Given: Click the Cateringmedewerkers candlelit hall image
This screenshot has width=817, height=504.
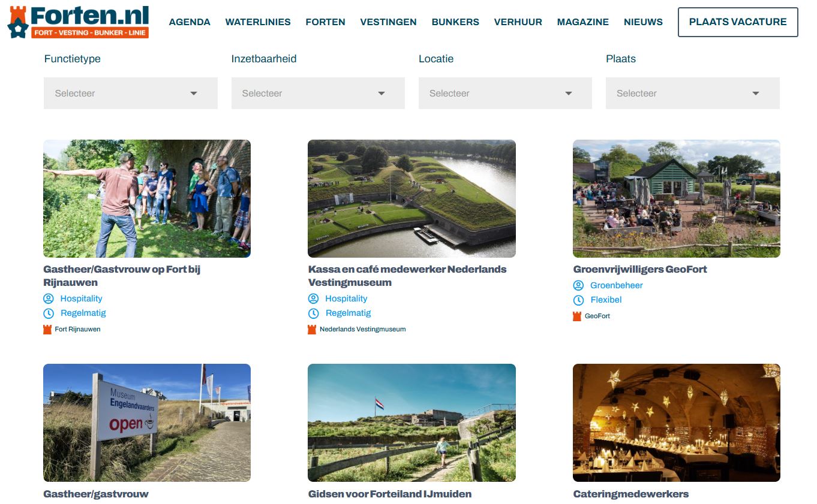Looking at the screenshot, I should pos(676,422).
